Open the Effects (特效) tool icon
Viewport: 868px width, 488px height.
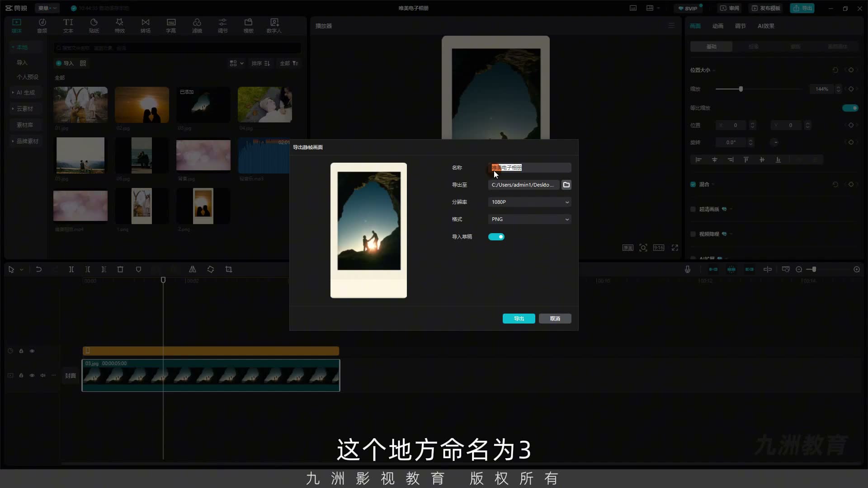pyautogui.click(x=119, y=26)
